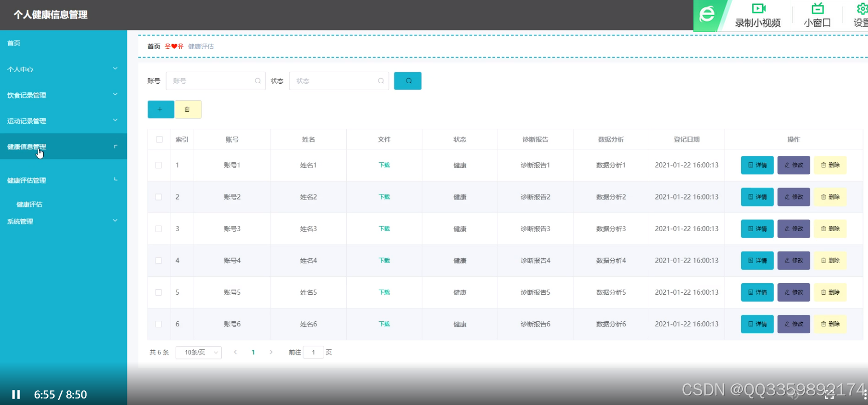Viewport: 868px width, 405px height.
Task: Click magnifier icon inside 账号 search field
Action: point(257,81)
